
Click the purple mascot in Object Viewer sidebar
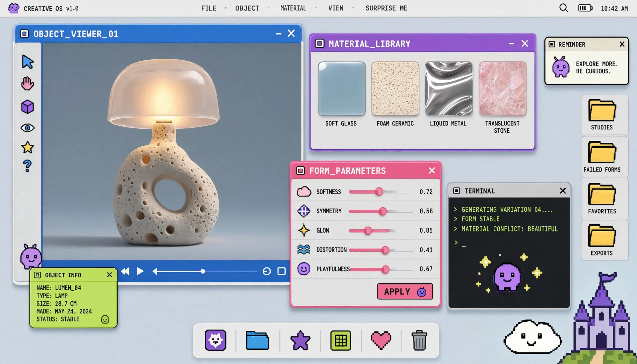pyautogui.click(x=31, y=256)
